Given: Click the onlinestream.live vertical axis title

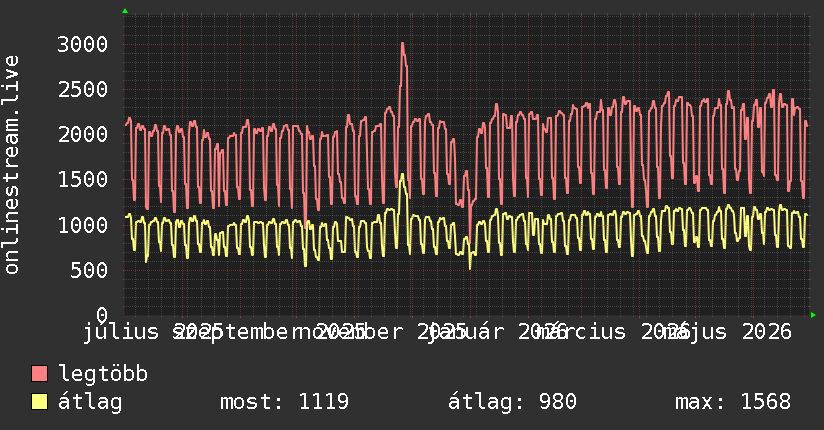Looking at the screenshot, I should [11, 165].
